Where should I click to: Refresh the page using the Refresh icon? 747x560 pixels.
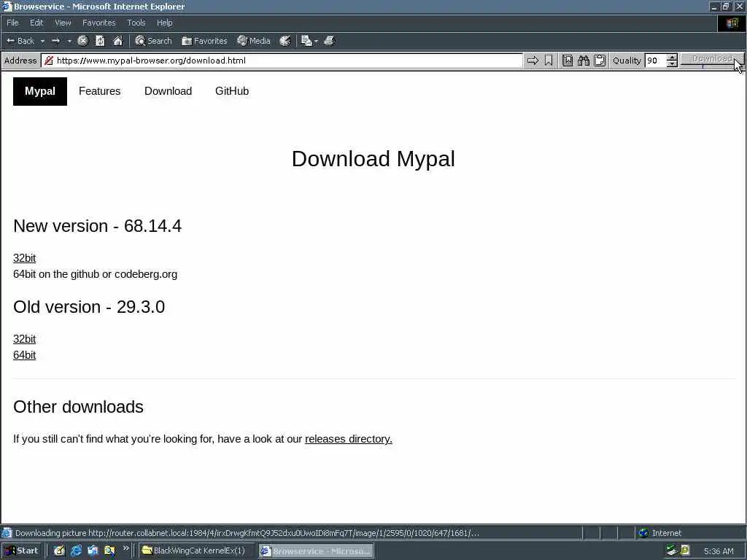pyautogui.click(x=100, y=41)
